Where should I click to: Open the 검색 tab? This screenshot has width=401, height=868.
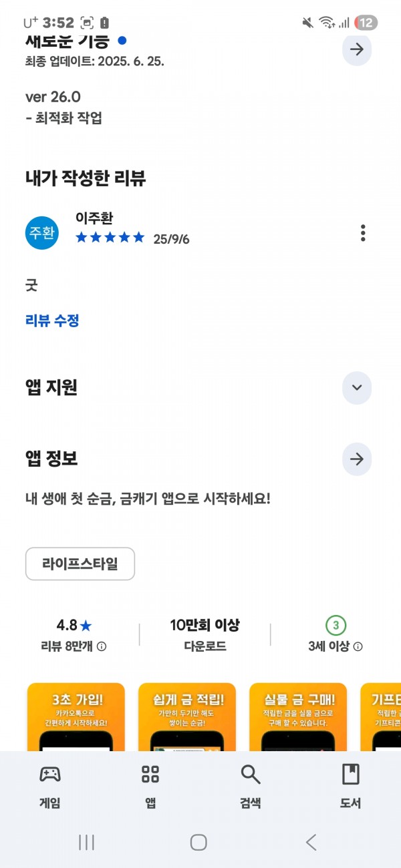tap(251, 786)
